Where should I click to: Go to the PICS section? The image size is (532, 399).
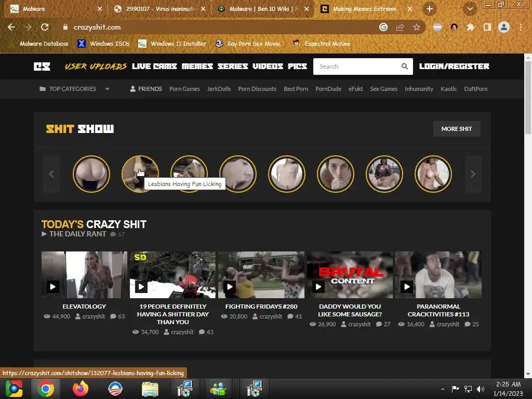[298, 66]
